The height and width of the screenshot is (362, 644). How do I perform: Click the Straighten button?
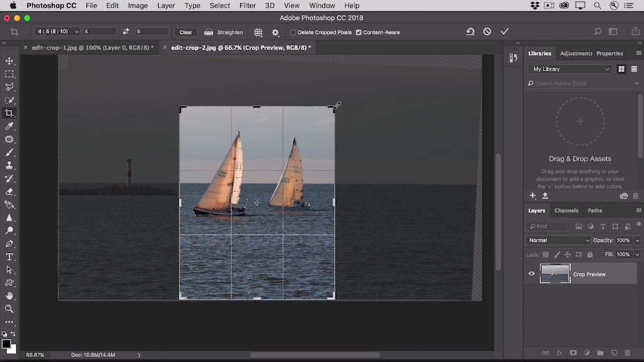(x=224, y=32)
